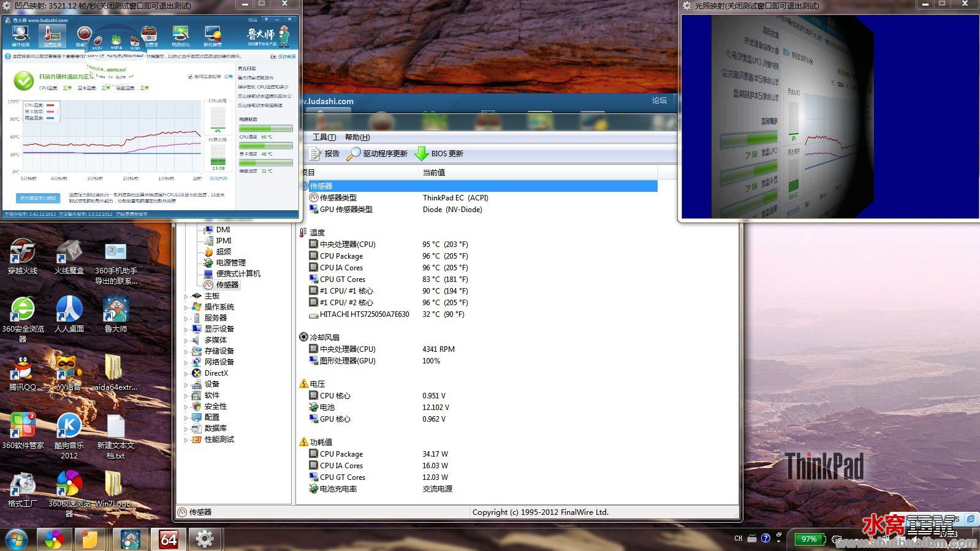Expand the 存储设备 tree node
This screenshot has height=551, width=980.
click(186, 352)
